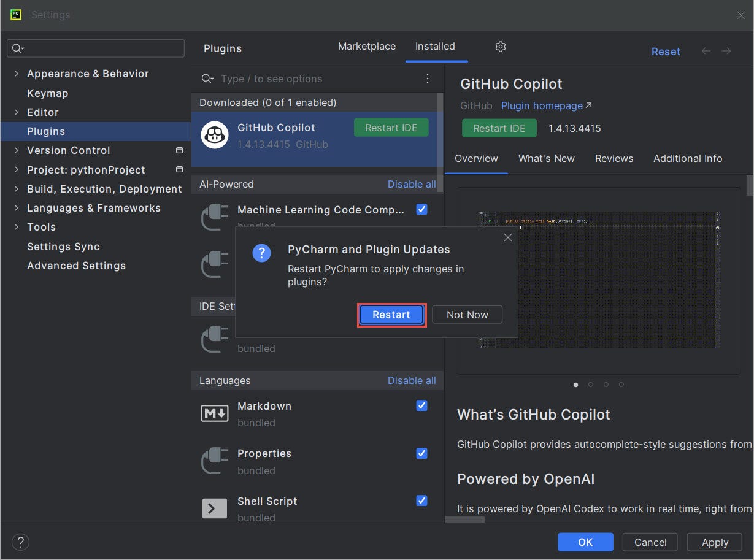Switch to the Marketplace tab
The height and width of the screenshot is (560, 754).
(366, 46)
